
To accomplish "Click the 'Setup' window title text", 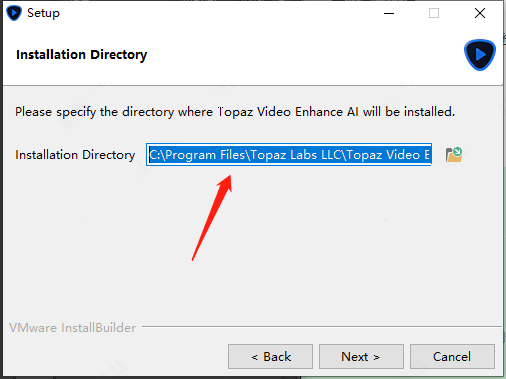I will (43, 13).
